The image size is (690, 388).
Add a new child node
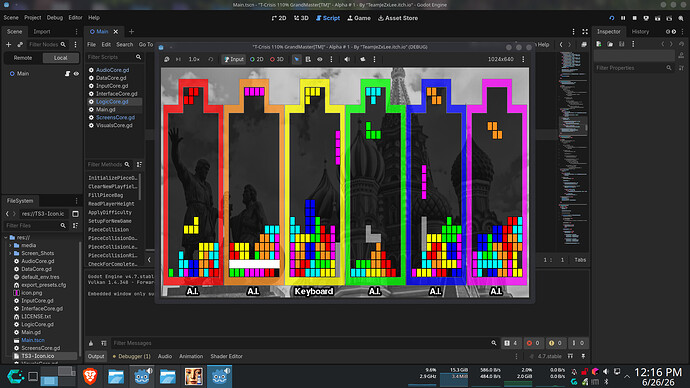click(8, 44)
